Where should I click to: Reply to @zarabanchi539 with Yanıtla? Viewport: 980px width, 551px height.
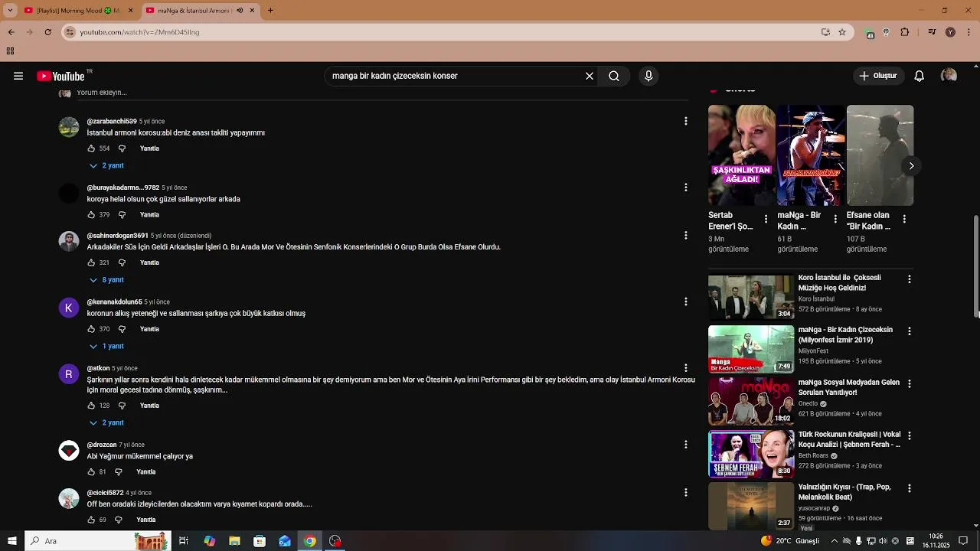coord(149,148)
